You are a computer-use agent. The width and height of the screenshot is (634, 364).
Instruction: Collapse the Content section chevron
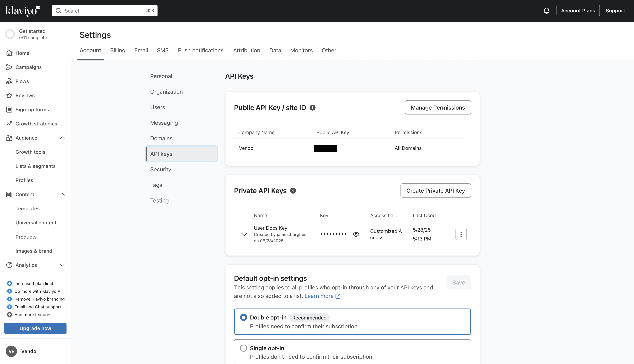(62, 194)
